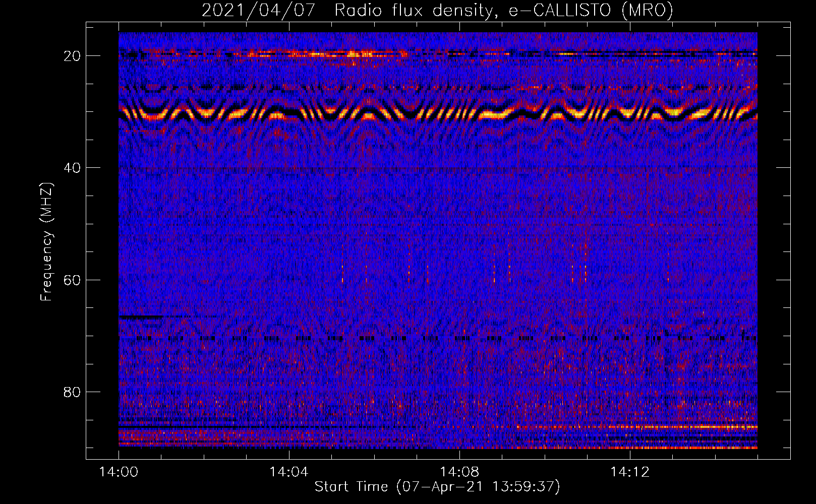
Task: Click the '80' frequency tick label
Action: pyautogui.click(x=73, y=392)
